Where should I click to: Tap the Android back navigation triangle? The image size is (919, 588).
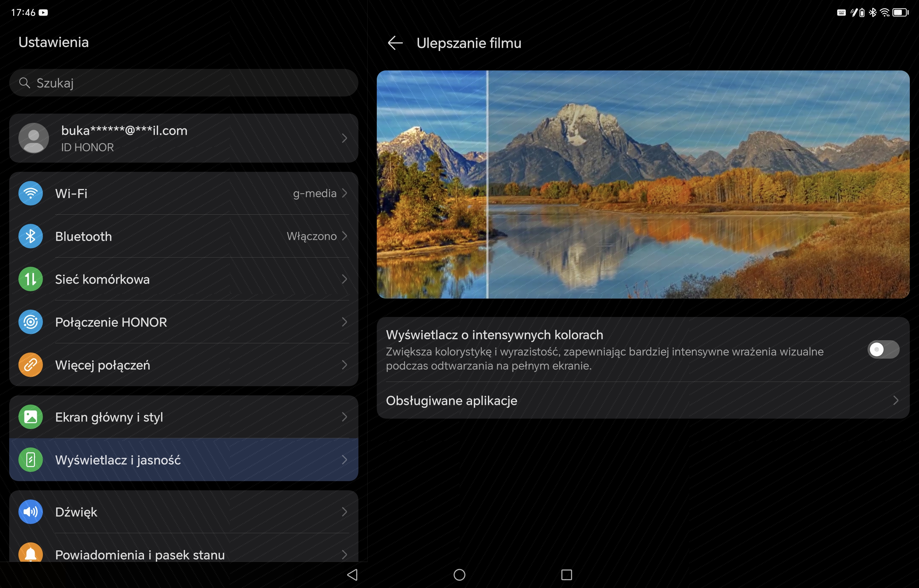[x=352, y=575]
